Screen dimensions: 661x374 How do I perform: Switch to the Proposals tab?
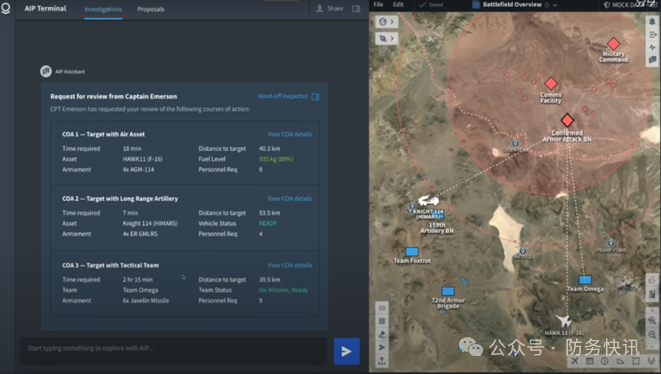click(150, 9)
